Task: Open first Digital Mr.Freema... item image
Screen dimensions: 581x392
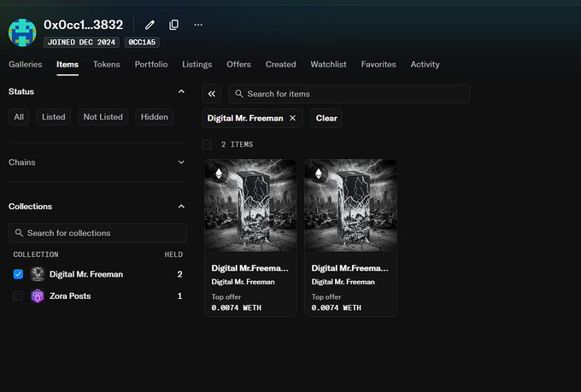Action: 250,206
